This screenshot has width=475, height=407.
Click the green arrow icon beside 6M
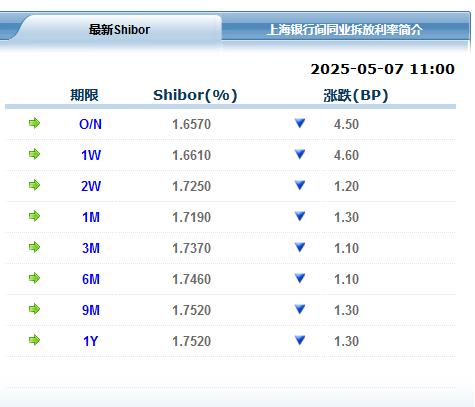coord(34,278)
